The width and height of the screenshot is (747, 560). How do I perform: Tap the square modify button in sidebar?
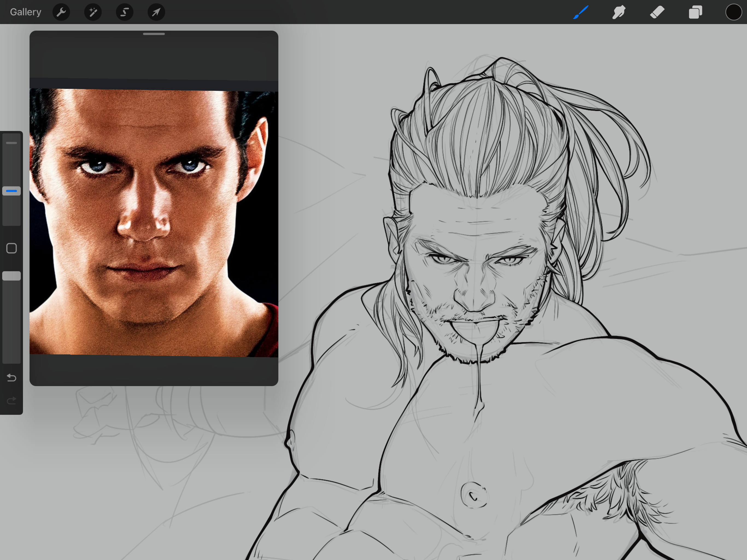click(11, 248)
